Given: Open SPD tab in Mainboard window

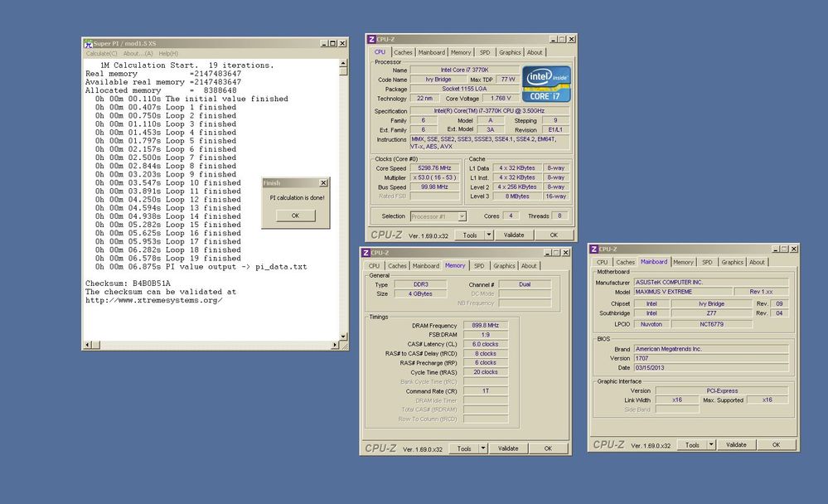Looking at the screenshot, I should (707, 262).
